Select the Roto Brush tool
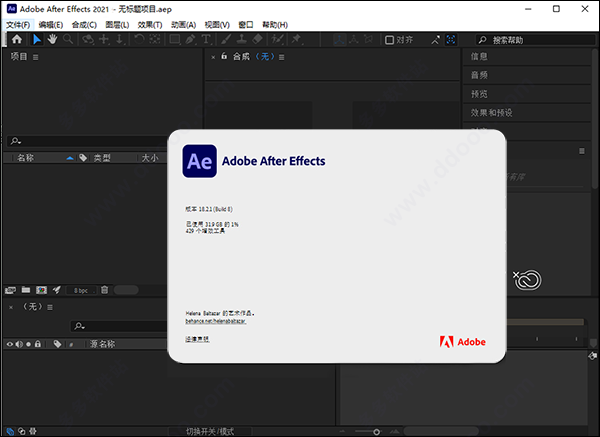 tap(277, 39)
